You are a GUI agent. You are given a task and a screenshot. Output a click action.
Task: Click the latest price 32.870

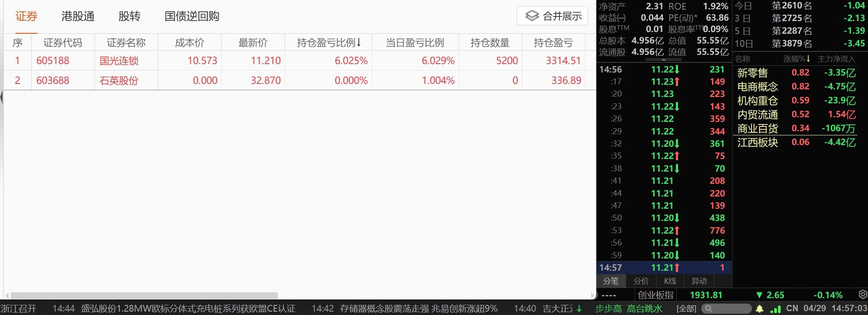click(266, 81)
